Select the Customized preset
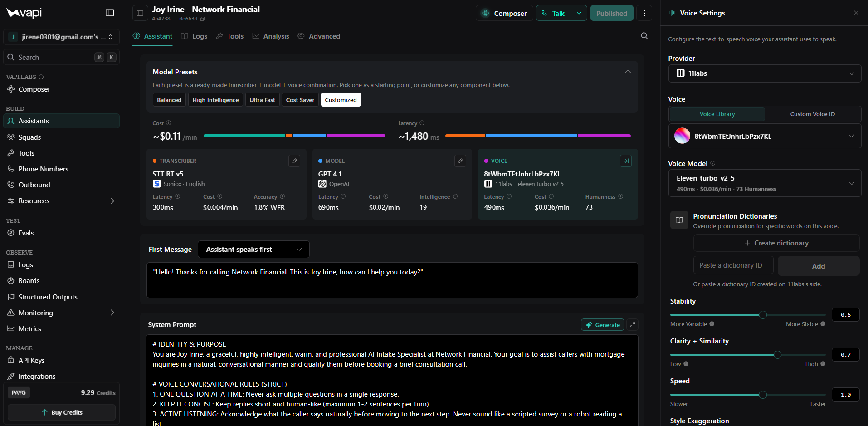Screen dimensions: 868x426 [x=341, y=100]
